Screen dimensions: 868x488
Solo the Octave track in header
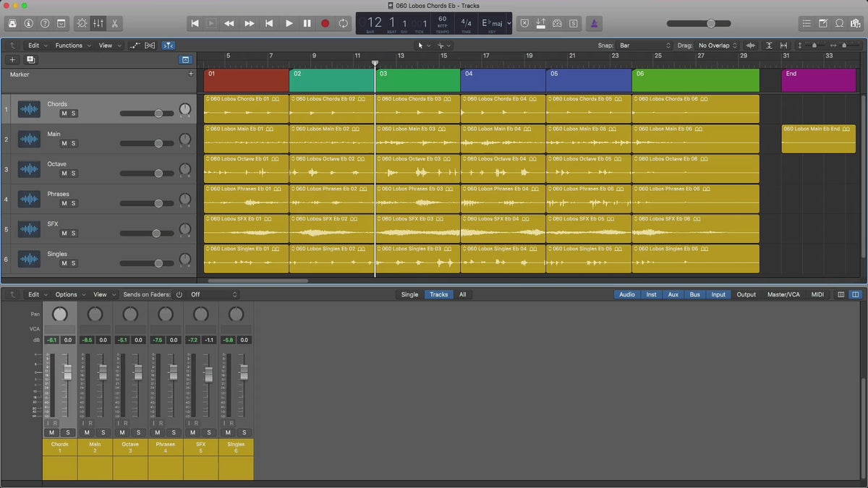tap(73, 174)
